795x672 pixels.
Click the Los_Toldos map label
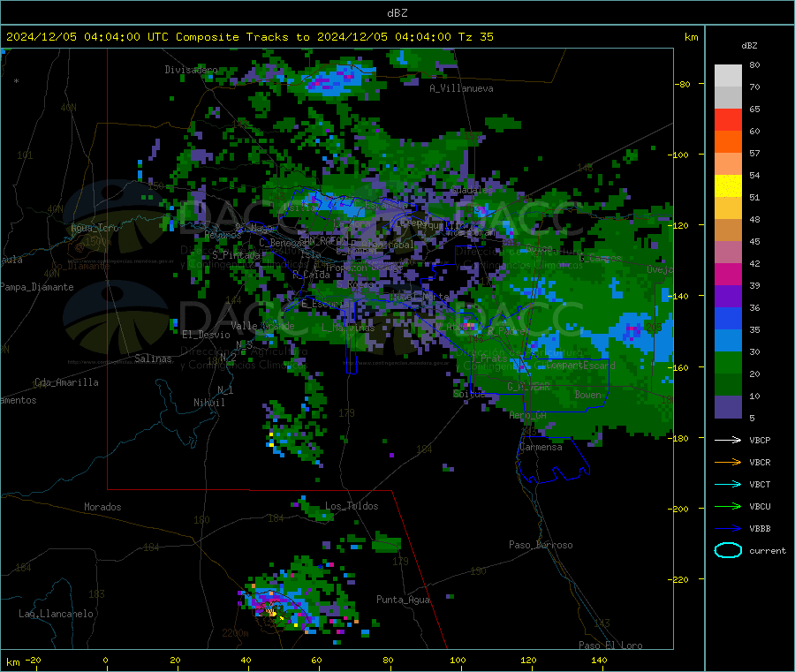(352, 506)
